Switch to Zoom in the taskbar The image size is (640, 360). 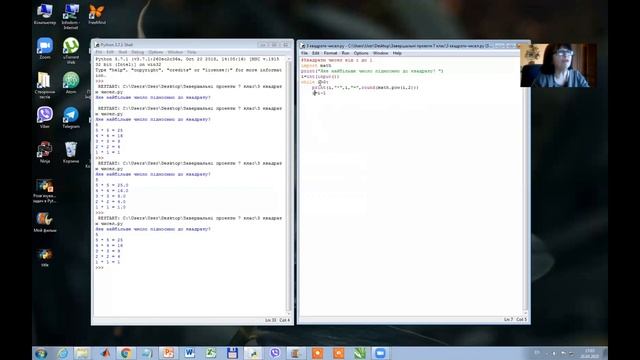click(x=380, y=353)
